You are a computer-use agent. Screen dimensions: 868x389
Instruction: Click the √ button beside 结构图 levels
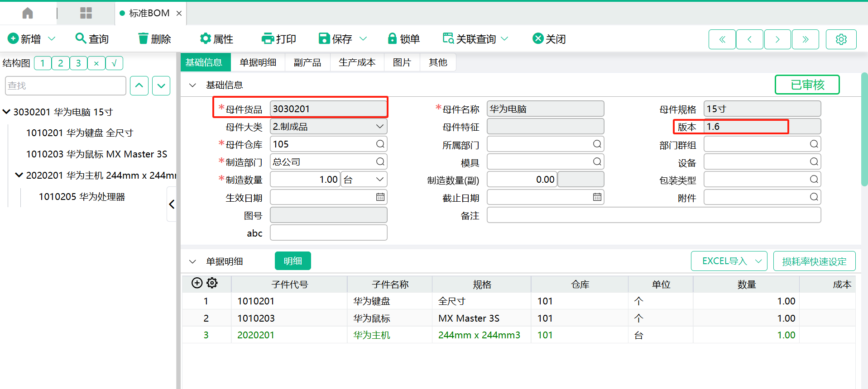click(114, 63)
